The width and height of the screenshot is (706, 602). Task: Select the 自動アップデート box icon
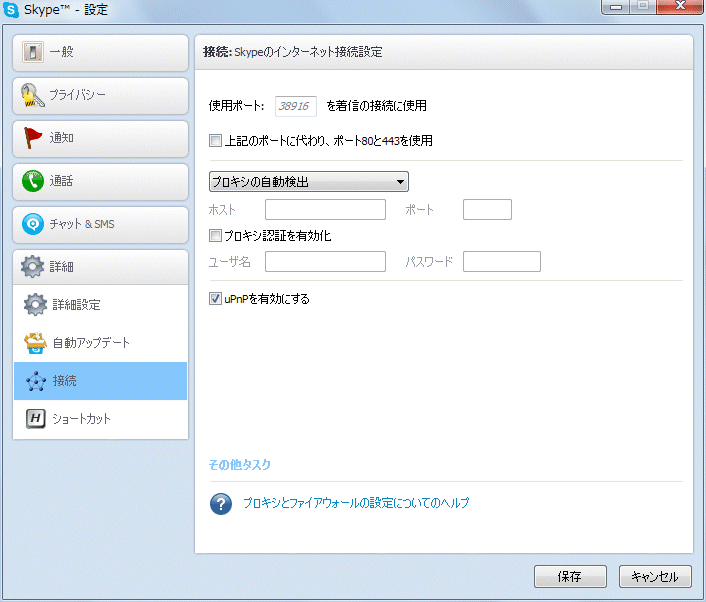coord(36,343)
